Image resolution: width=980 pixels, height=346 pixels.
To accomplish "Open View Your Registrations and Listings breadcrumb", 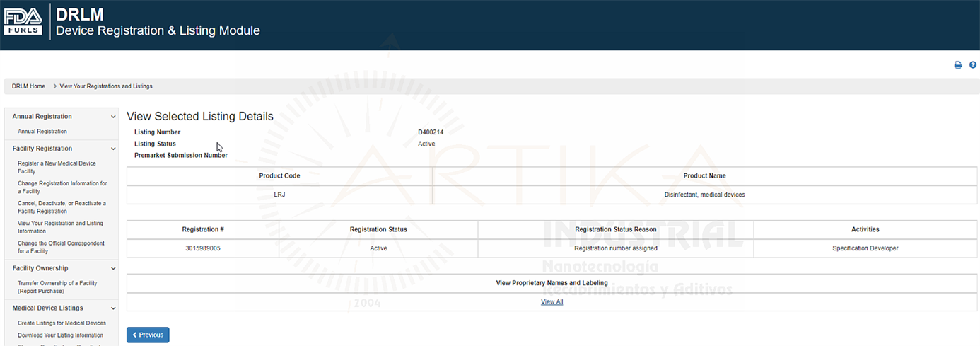I will pos(106,86).
